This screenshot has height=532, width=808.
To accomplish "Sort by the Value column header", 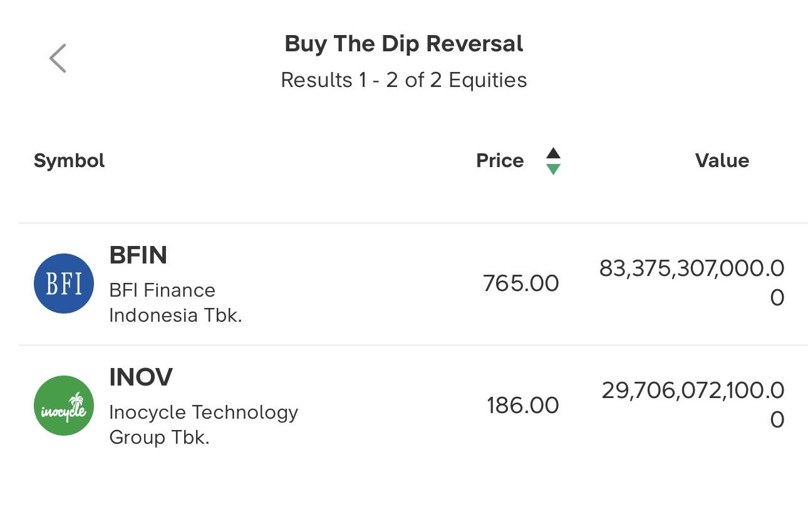I will click(x=722, y=161).
